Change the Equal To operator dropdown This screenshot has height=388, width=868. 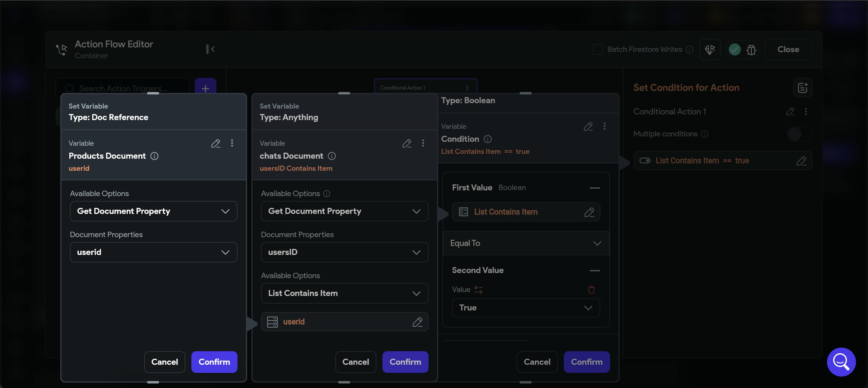tap(526, 243)
